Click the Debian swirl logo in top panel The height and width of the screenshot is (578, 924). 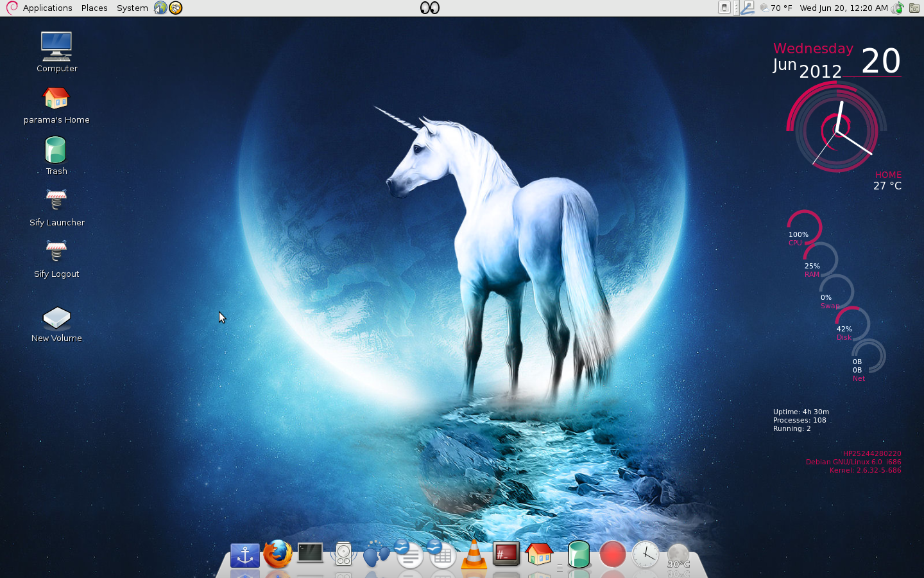[x=12, y=8]
